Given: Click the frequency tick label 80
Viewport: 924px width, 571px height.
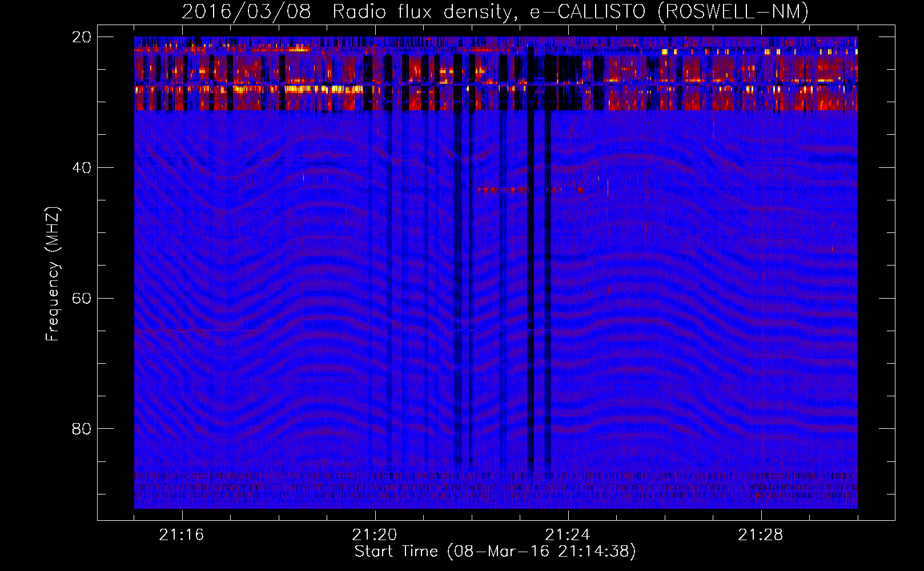Looking at the screenshot, I should pyautogui.click(x=82, y=429).
